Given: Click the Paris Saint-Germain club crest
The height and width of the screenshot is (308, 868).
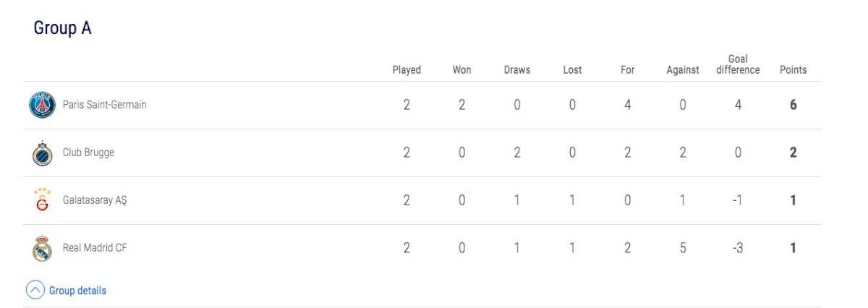Looking at the screenshot, I should tap(42, 105).
